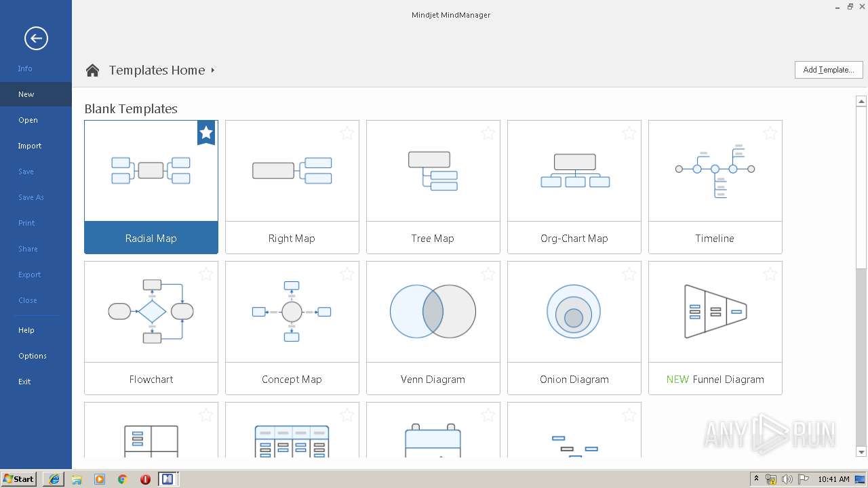Viewport: 868px width, 488px height.
Task: Choose the Flowchart template
Action: (151, 328)
